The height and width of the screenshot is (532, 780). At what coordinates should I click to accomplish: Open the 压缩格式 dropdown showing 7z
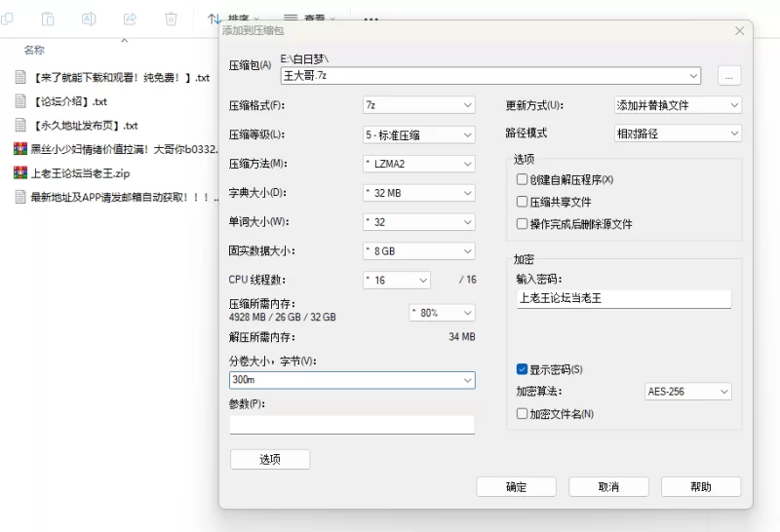click(418, 105)
